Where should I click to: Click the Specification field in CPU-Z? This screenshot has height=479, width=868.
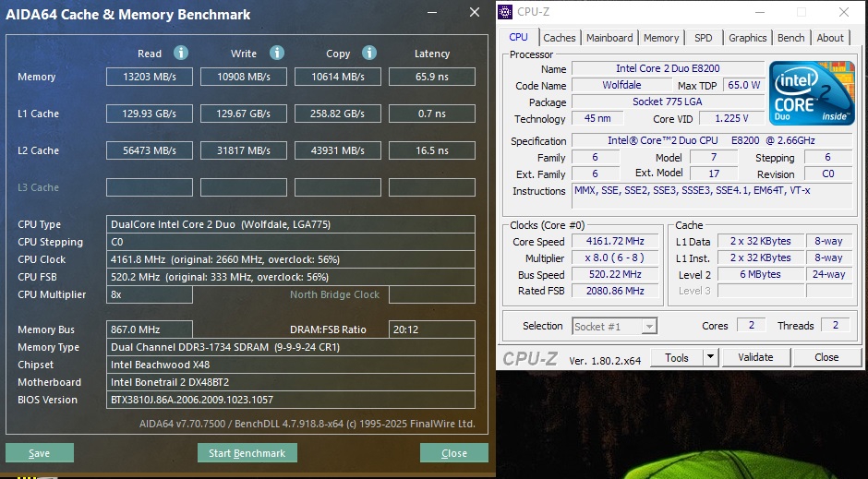coord(713,140)
